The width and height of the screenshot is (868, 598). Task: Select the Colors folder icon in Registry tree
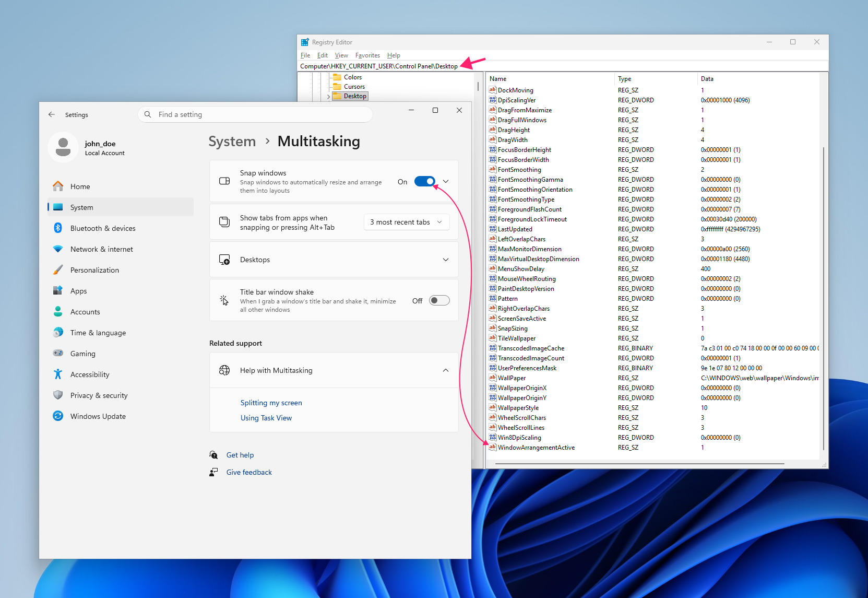pyautogui.click(x=337, y=77)
